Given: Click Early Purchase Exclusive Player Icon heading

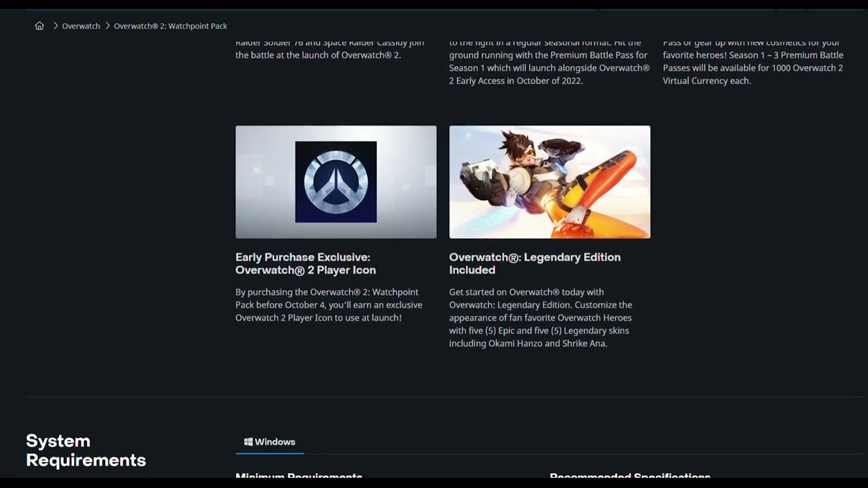Looking at the screenshot, I should coord(305,264).
